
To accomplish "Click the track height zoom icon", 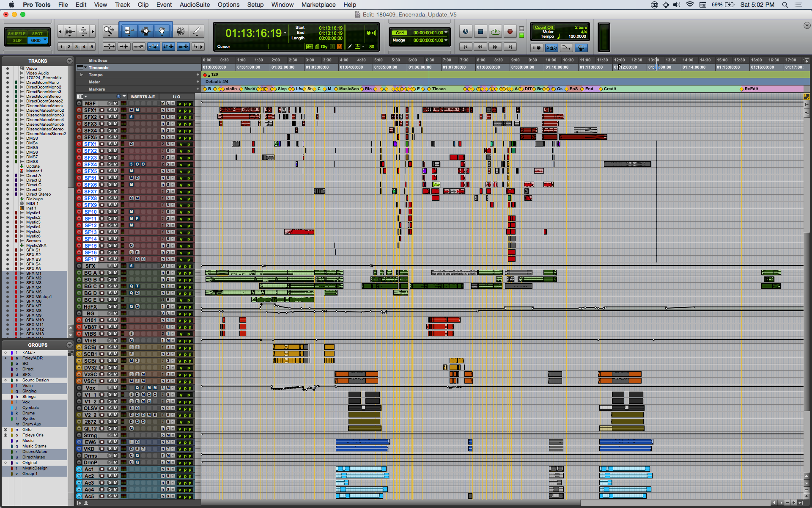I will pyautogui.click(x=83, y=31).
